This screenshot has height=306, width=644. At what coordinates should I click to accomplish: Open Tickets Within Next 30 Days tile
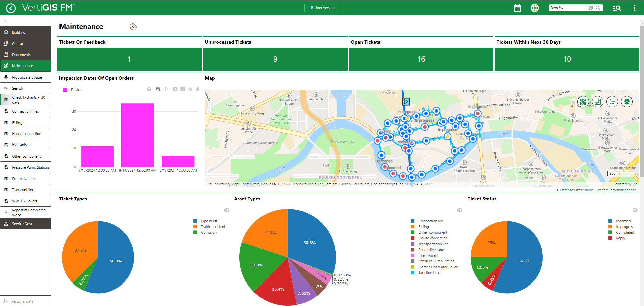point(567,59)
